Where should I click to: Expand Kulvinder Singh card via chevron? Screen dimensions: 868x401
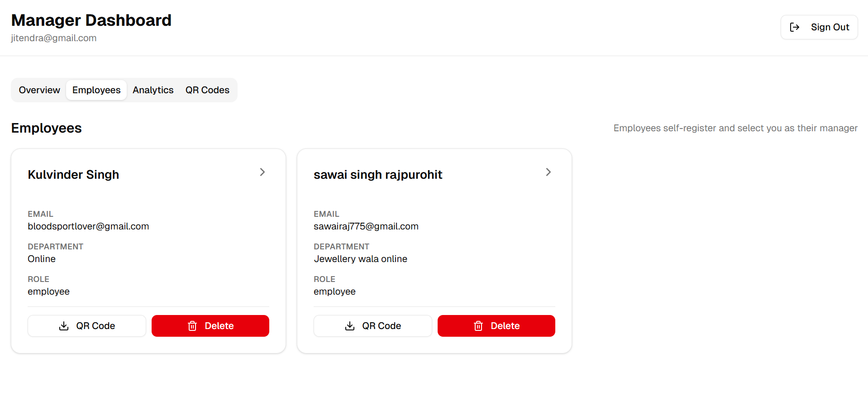click(x=262, y=172)
